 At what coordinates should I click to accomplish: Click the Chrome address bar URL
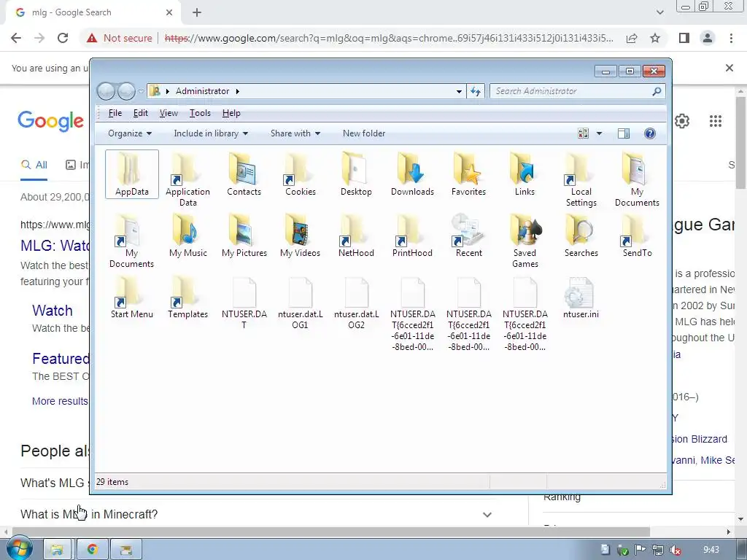tap(389, 38)
